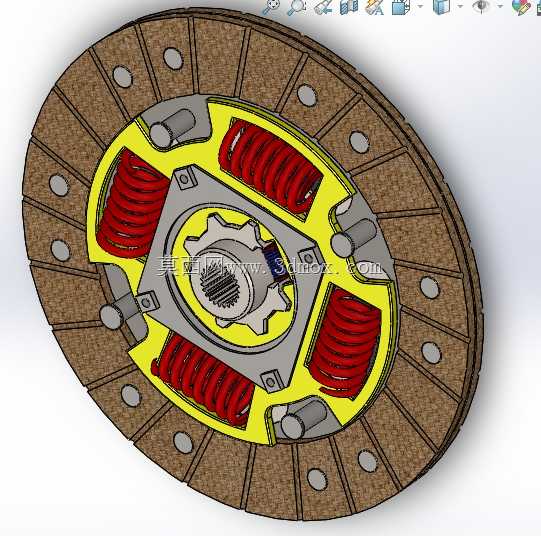Open the Edit Appearance color ball tool

pyautogui.click(x=521, y=7)
